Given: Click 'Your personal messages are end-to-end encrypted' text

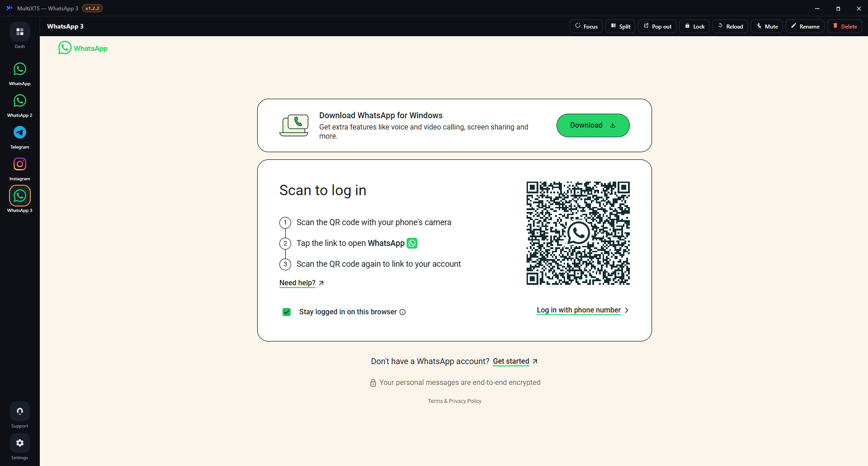Looking at the screenshot, I should pos(460,383).
